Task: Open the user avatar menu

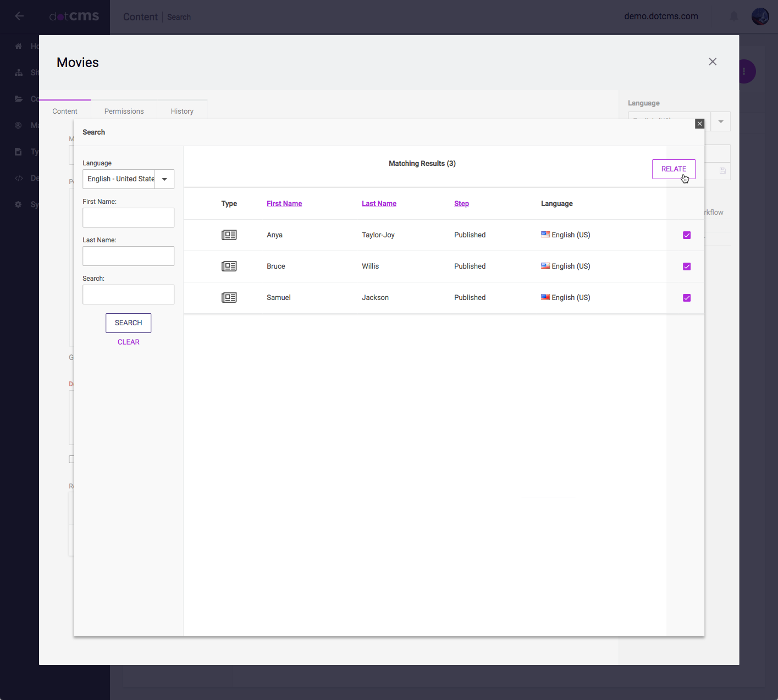Action: point(760,16)
